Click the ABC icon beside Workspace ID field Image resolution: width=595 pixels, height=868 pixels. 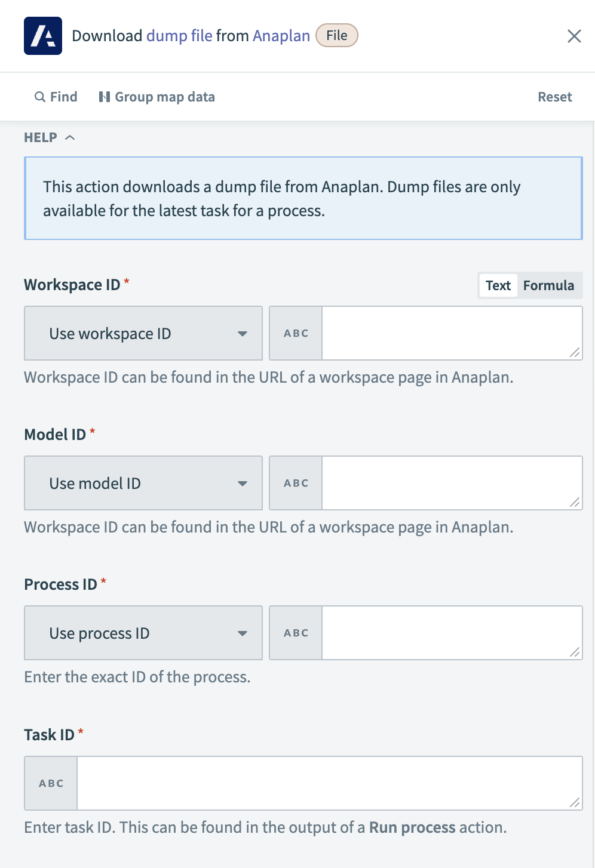click(295, 333)
